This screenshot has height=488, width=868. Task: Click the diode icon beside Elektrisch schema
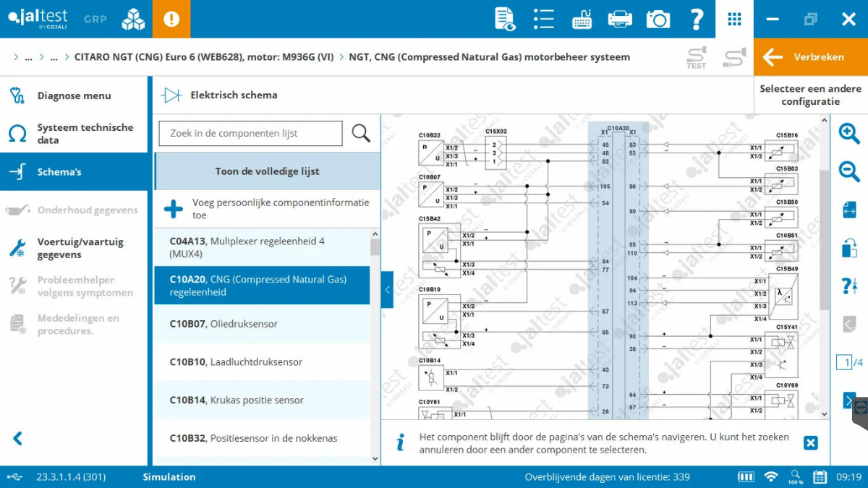[x=171, y=95]
